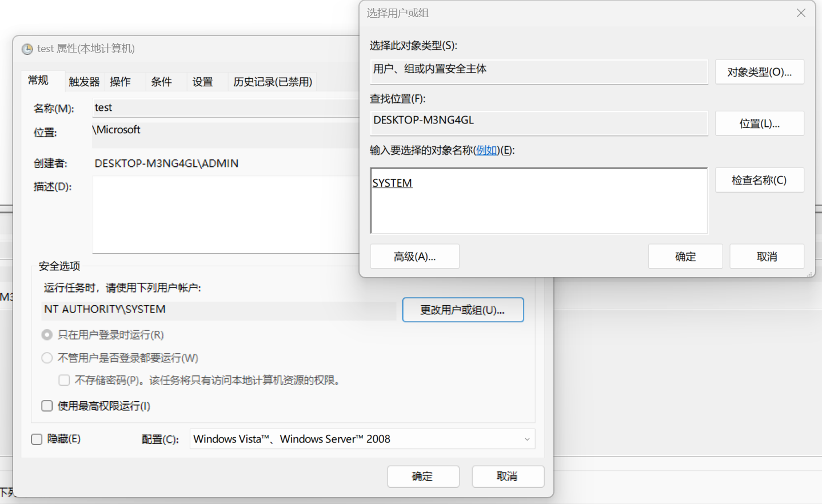822x504 pixels.
Task: Go to the 设置 tab
Action: (x=202, y=82)
